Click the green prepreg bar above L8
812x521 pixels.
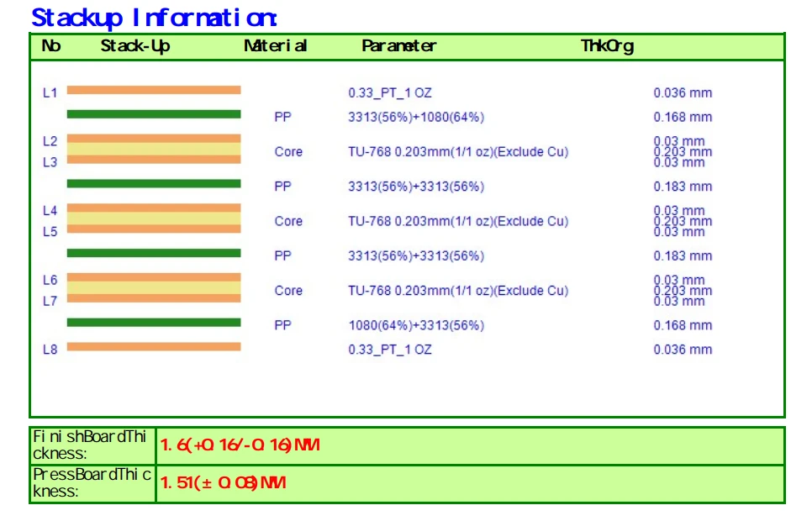(154, 322)
